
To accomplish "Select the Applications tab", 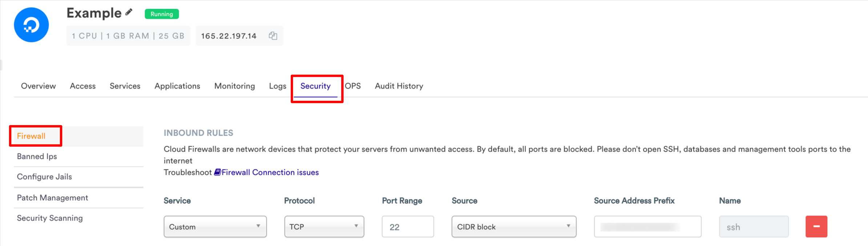I will tap(177, 86).
